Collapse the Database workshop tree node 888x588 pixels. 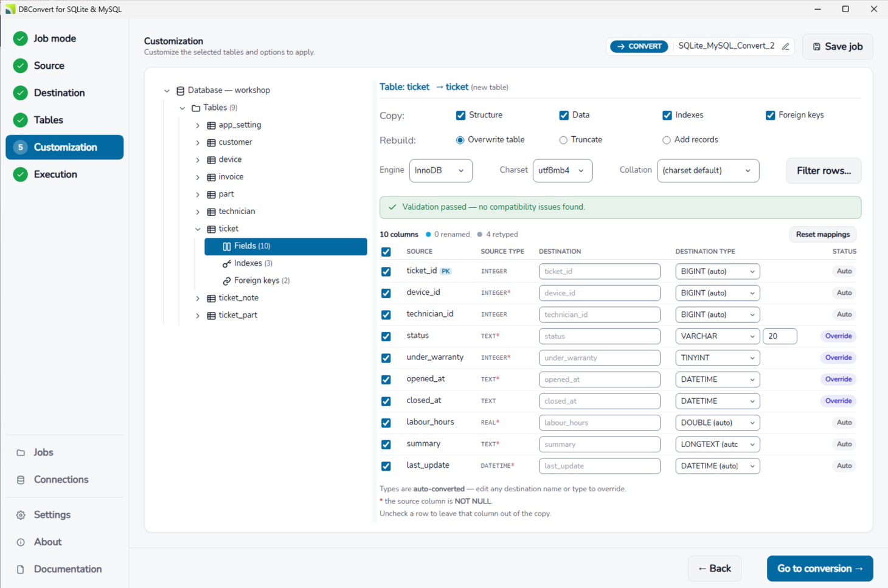click(x=167, y=91)
